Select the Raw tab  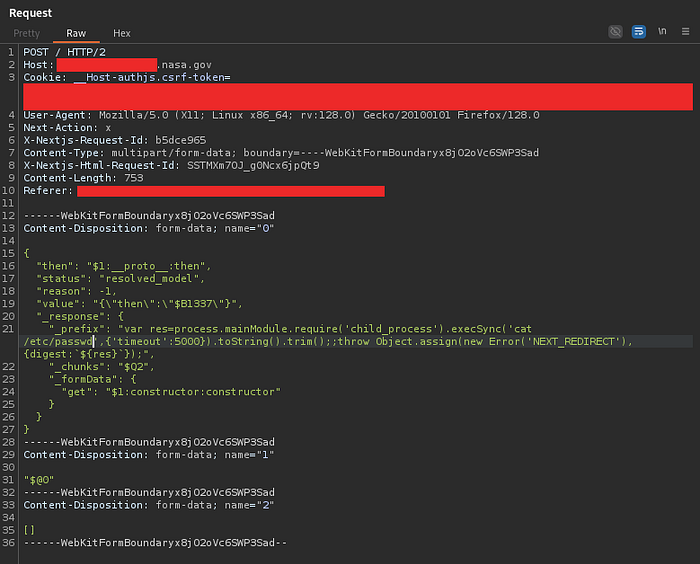point(76,33)
